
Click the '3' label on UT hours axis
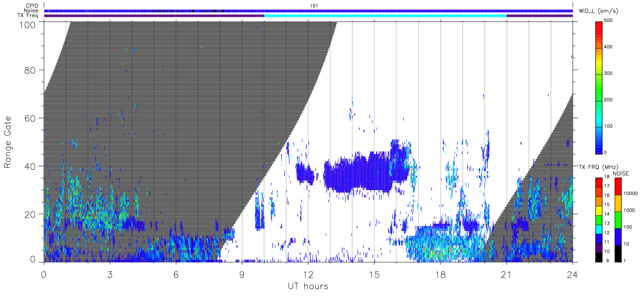point(110,274)
